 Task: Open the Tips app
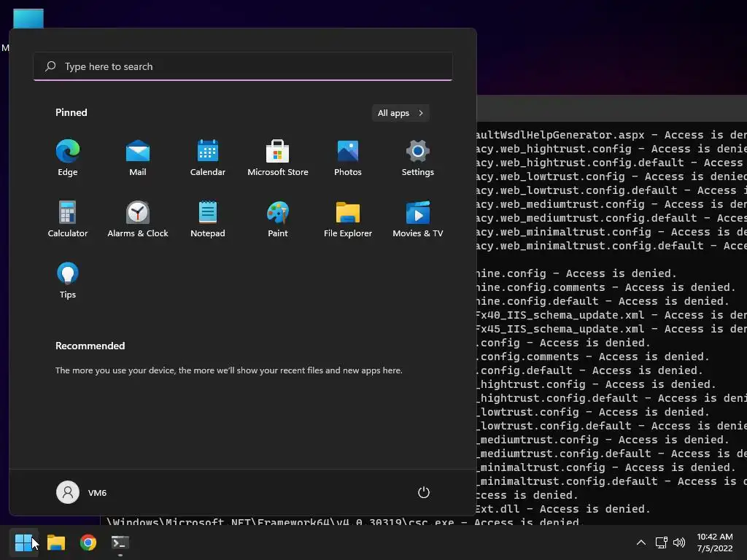pos(68,281)
